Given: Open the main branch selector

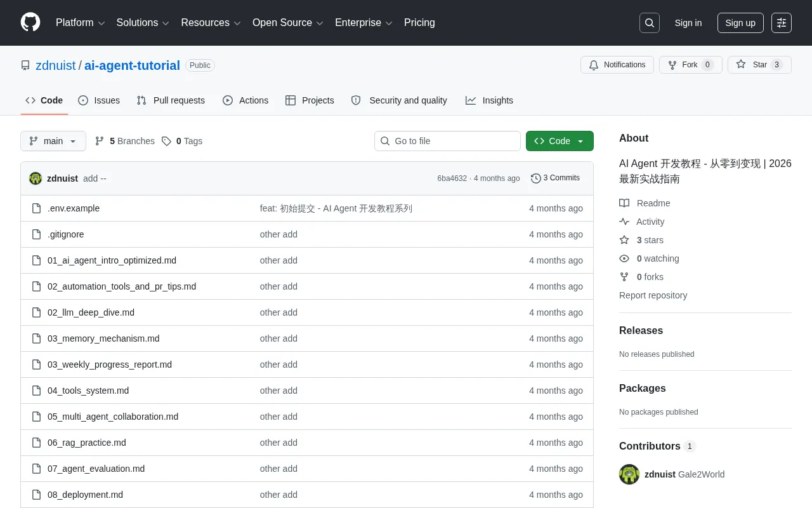Looking at the screenshot, I should [x=53, y=141].
